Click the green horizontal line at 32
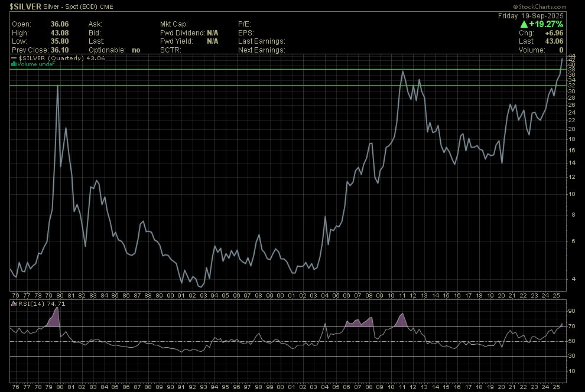The image size is (585, 392). 236,86
